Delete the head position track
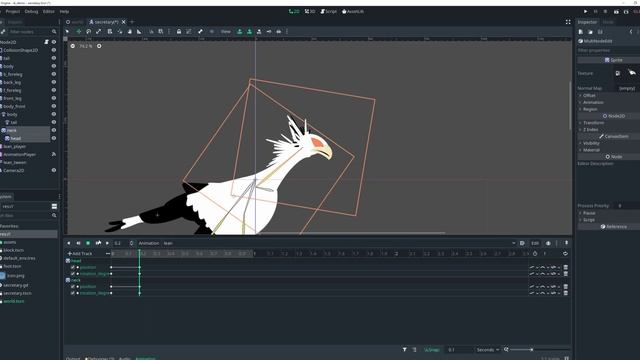640x360 pixels. [566, 267]
